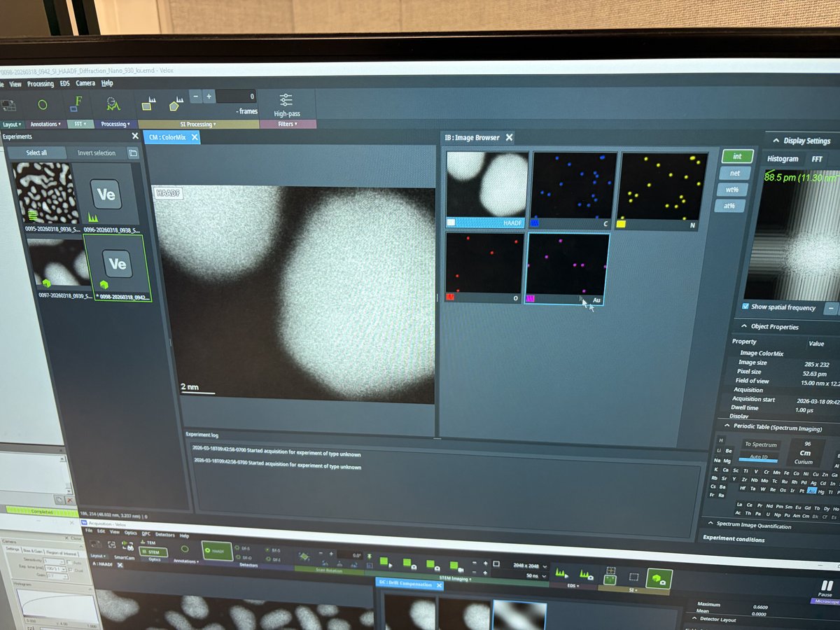Open the FFT dropdown menu
The width and height of the screenshot is (840, 630).
click(80, 124)
